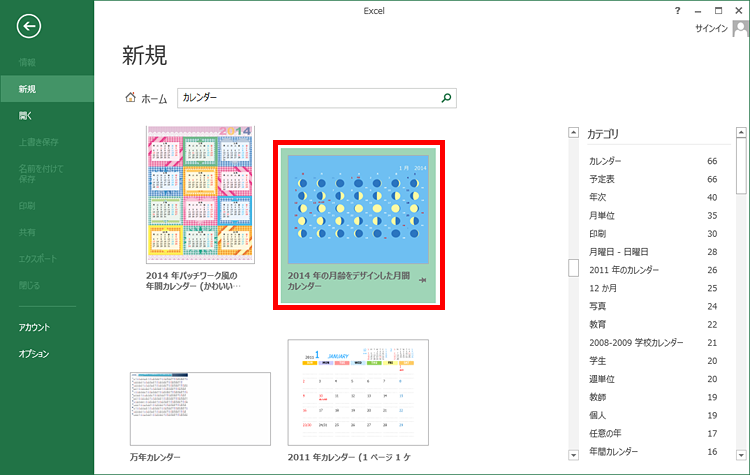Open 2014 月齢 monthly calendar thumbnail
The height and width of the screenshot is (475, 750).
click(358, 209)
